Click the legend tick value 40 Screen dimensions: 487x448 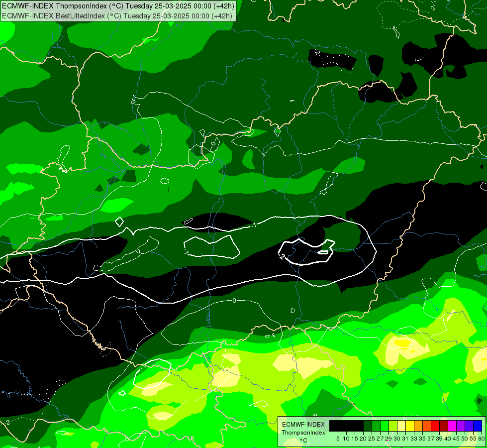(448, 439)
